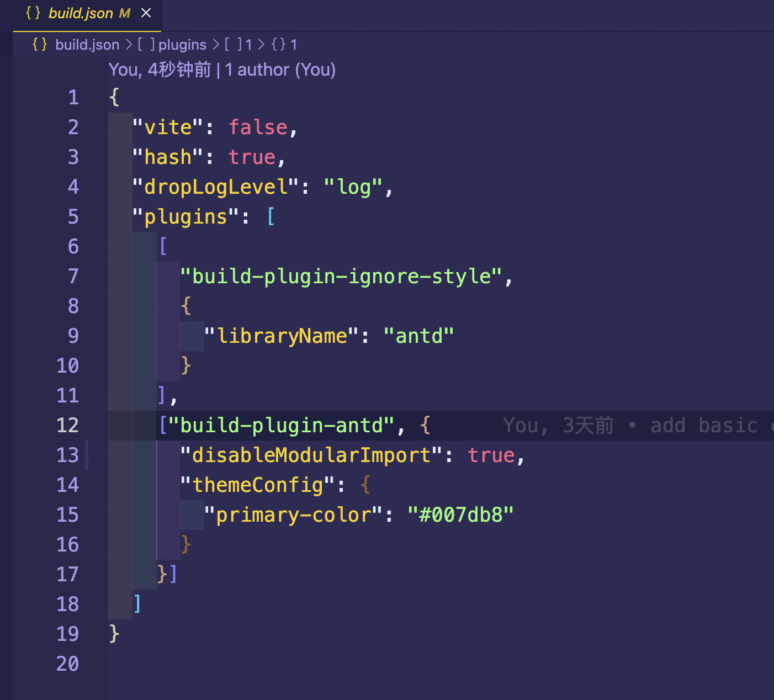Click the "true" value on the hash line
Viewport: 774px width, 700px height.
coord(252,157)
